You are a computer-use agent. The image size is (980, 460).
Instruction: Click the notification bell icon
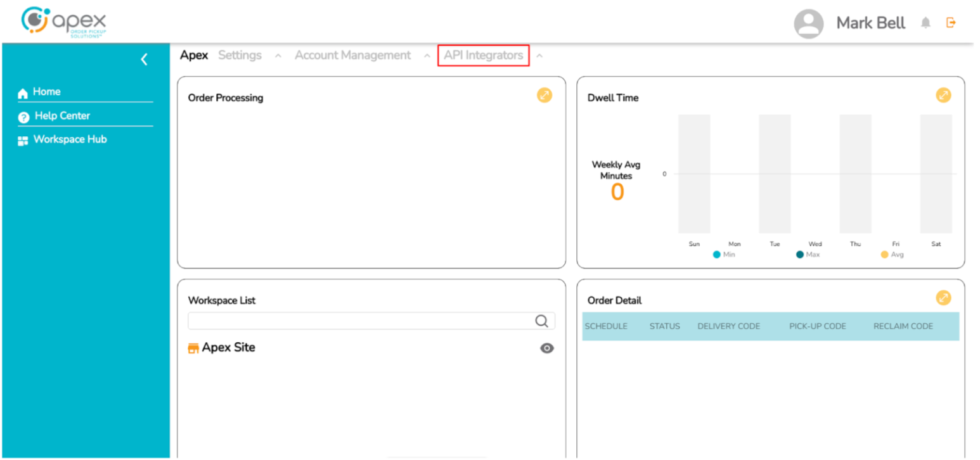pyautogui.click(x=925, y=23)
